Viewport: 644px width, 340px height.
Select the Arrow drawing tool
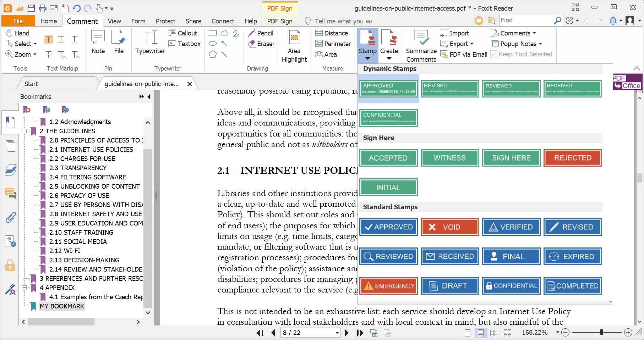pos(224,44)
